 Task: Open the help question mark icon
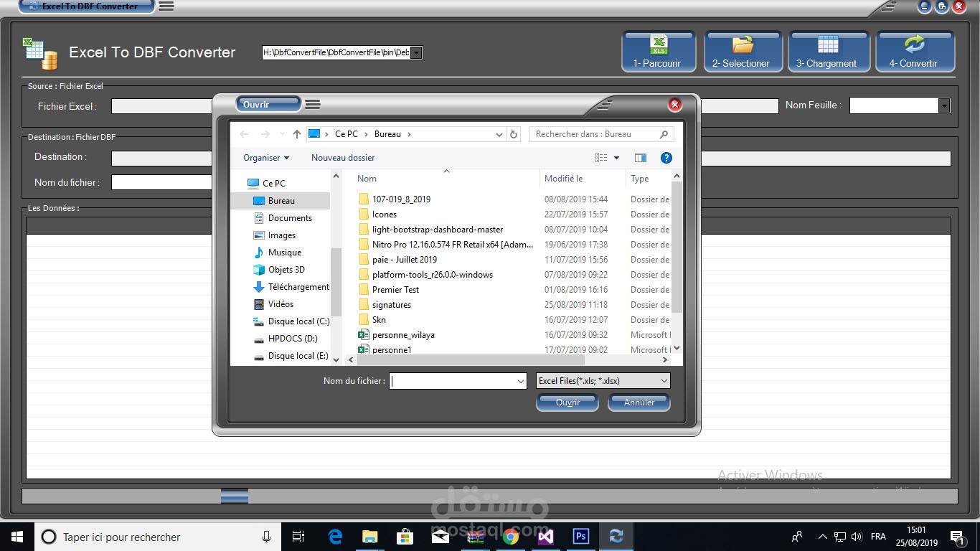666,158
